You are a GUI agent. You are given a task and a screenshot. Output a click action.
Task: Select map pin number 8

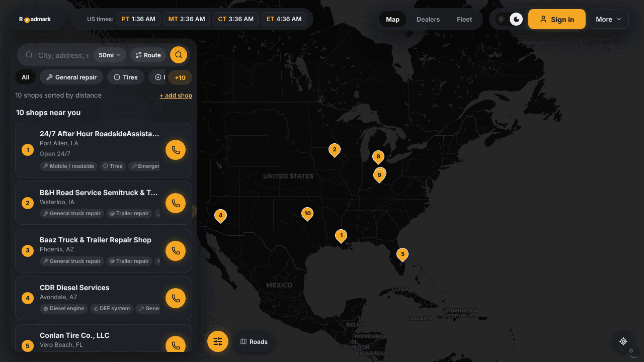pos(378,157)
